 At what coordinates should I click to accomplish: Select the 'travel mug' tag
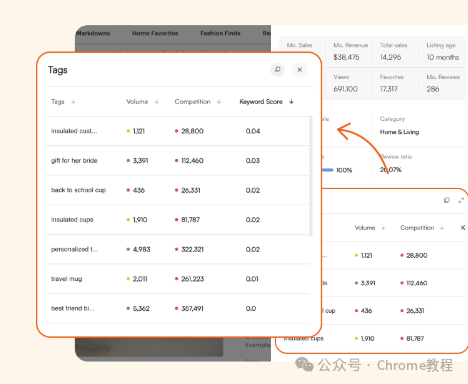tap(66, 279)
